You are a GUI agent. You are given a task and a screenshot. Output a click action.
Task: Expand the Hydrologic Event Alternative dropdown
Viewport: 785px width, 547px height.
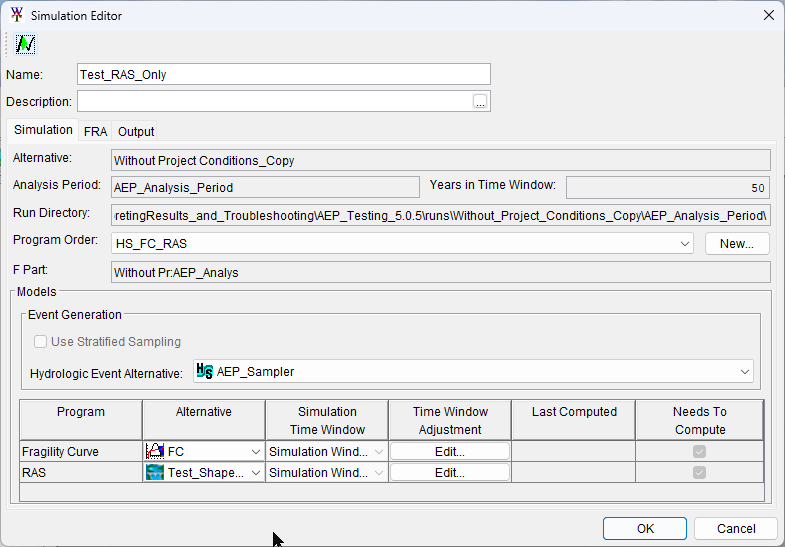[x=744, y=372]
